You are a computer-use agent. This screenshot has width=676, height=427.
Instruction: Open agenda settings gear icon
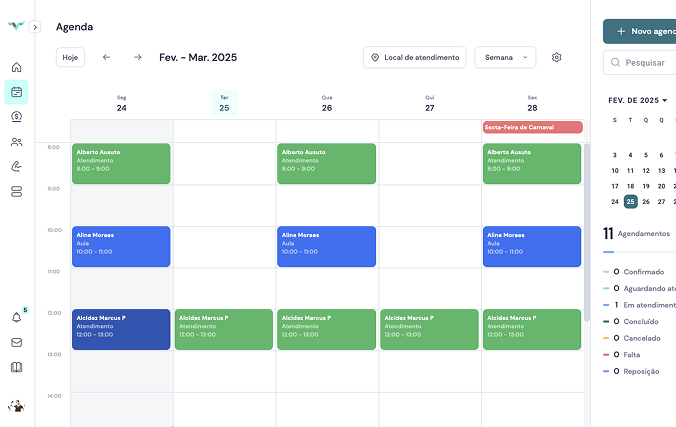pyautogui.click(x=557, y=58)
